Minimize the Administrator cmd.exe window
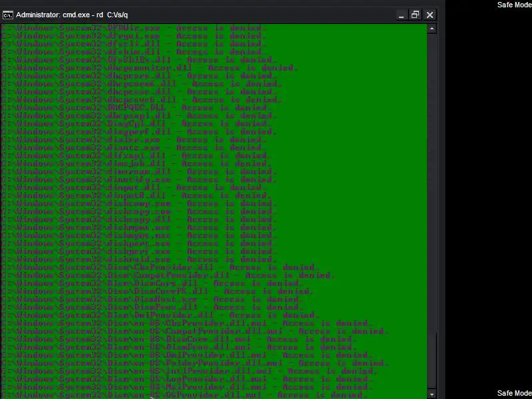The height and width of the screenshot is (399, 532). tap(401, 15)
